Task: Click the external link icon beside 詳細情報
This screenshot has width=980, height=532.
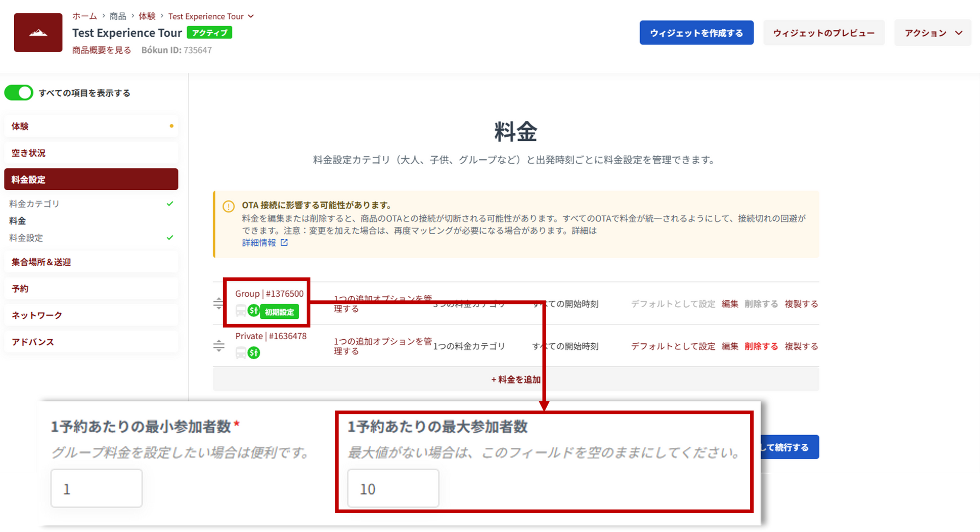Action: tap(284, 243)
